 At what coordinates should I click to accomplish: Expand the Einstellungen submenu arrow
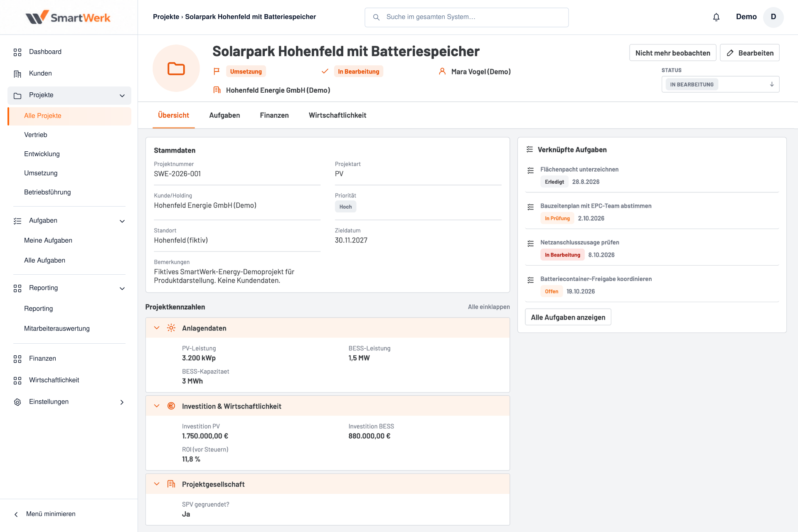pos(122,402)
